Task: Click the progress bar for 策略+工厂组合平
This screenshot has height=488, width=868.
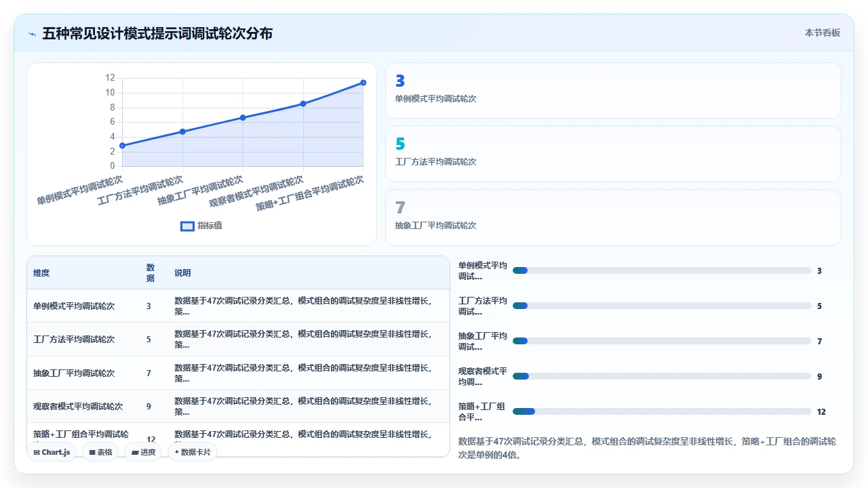Action: tap(662, 411)
